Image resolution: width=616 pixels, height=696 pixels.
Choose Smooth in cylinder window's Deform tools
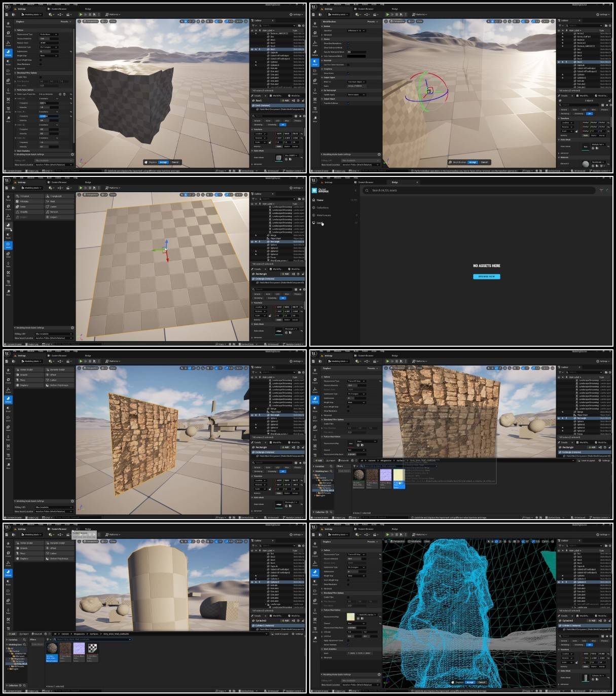[30, 548]
